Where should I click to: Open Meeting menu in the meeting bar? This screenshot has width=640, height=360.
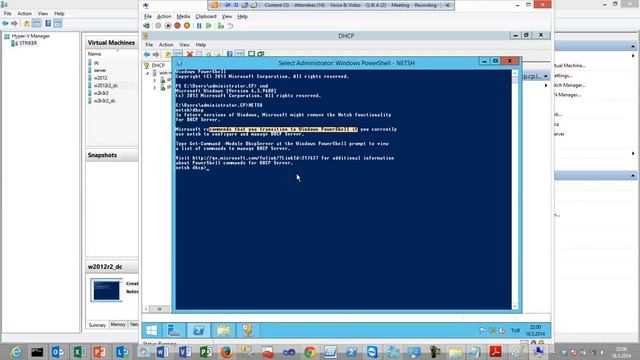[x=400, y=5]
